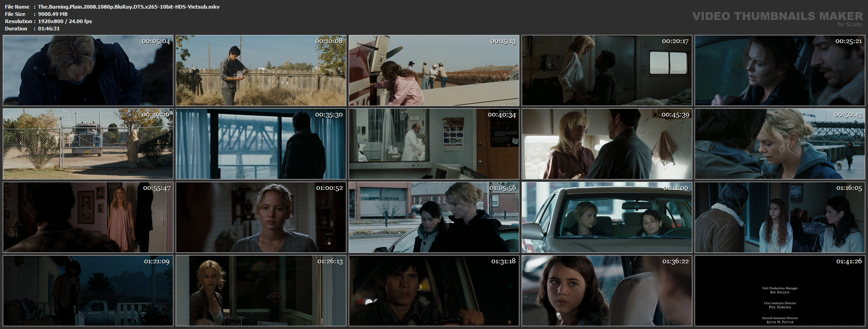Click the Resolution label
This screenshot has width=868, height=329.
pyautogui.click(x=18, y=21)
